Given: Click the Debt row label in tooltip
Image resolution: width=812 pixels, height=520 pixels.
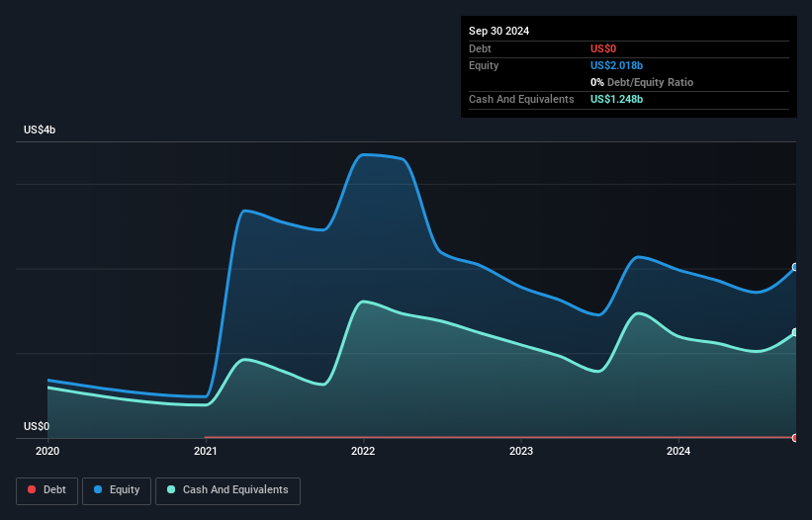Looking at the screenshot, I should pyautogui.click(x=480, y=48).
